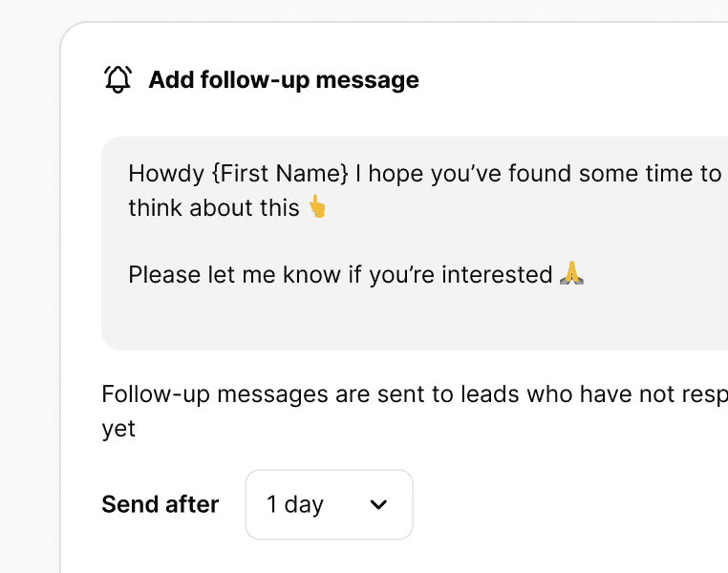
Task: Click the "Send after" label
Action: (160, 504)
